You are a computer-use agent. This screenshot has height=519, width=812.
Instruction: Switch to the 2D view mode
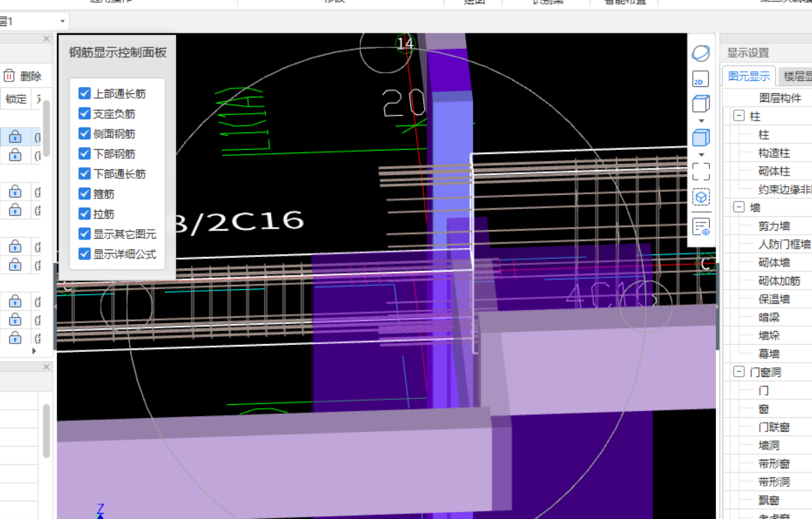pos(701,79)
